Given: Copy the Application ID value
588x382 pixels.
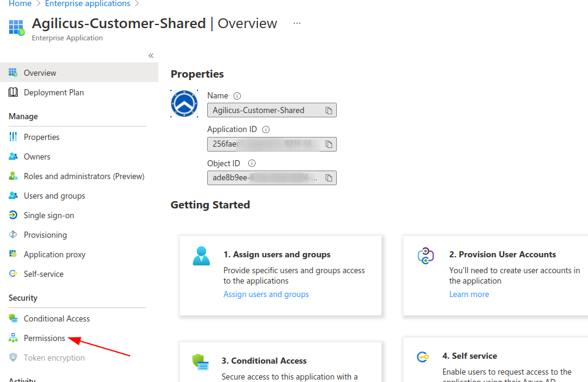Looking at the screenshot, I should pyautogui.click(x=329, y=144).
